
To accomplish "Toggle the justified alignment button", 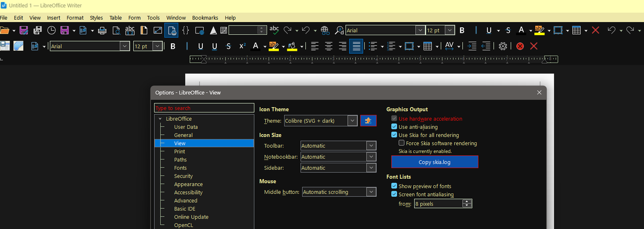I will (357, 46).
